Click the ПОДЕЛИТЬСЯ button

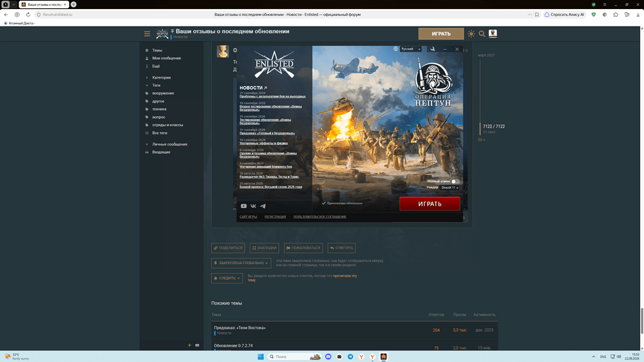228,248
